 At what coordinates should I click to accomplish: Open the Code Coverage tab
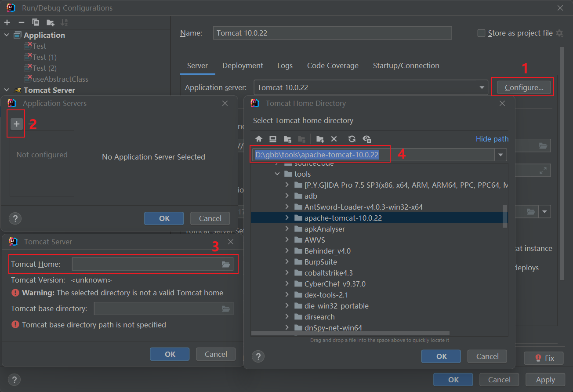tap(333, 65)
